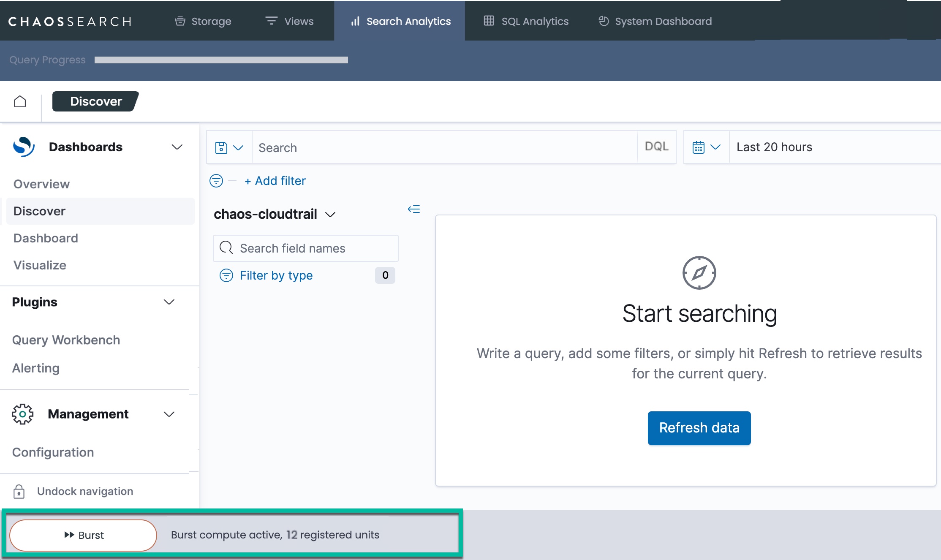The image size is (941, 560).
Task: Click the calendar quick-select icon
Action: pos(699,147)
